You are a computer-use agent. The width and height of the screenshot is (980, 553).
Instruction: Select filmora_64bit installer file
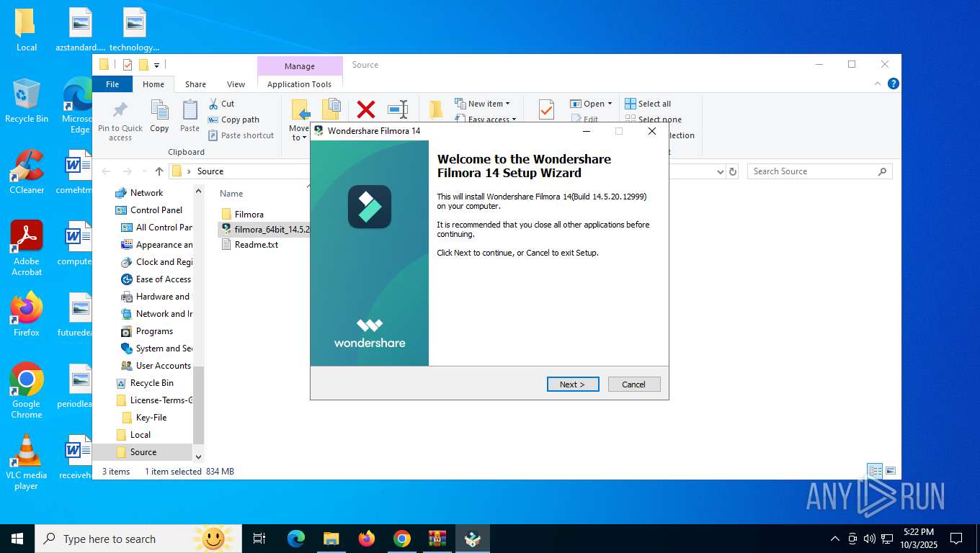point(264,229)
